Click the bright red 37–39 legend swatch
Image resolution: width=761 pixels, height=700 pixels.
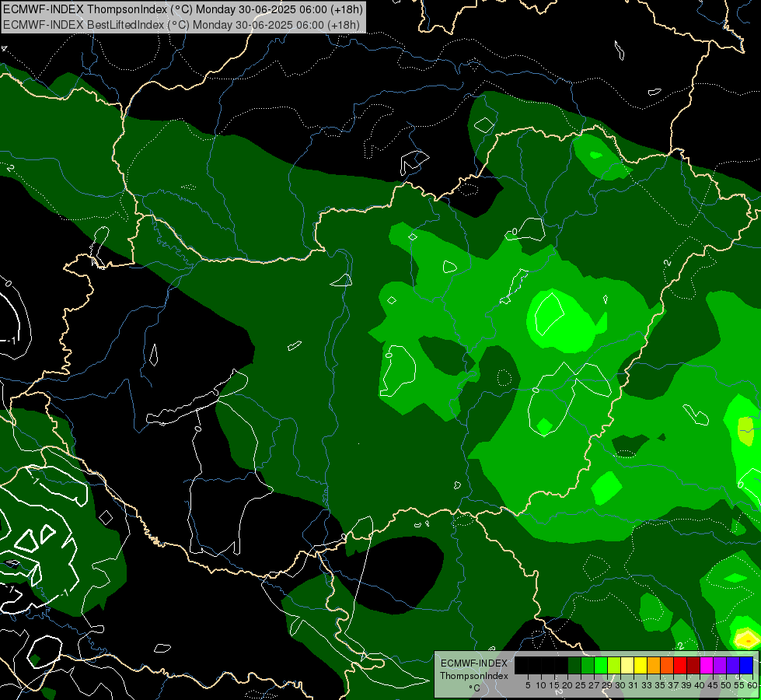[680, 665]
